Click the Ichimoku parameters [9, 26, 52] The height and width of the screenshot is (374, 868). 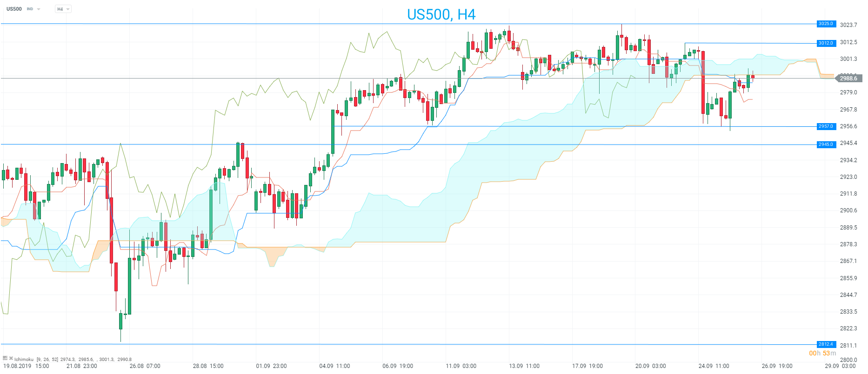pyautogui.click(x=47, y=359)
